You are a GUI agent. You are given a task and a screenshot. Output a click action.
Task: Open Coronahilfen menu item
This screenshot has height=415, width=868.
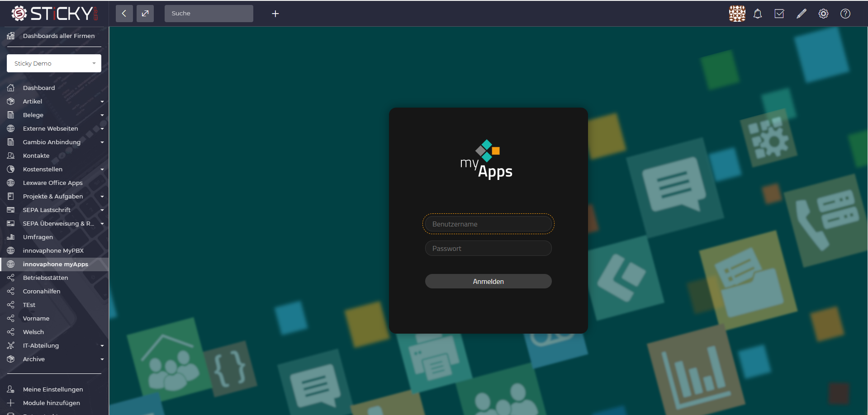click(42, 291)
